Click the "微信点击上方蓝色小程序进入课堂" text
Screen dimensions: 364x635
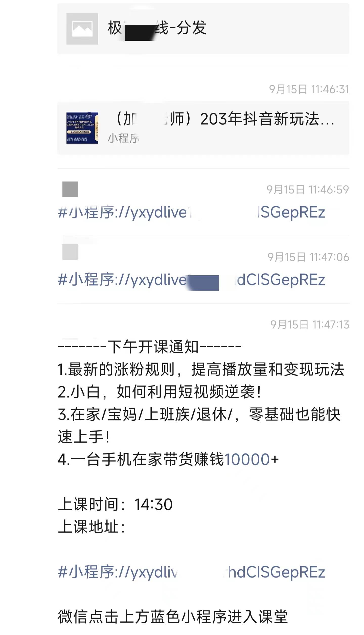[x=173, y=617]
